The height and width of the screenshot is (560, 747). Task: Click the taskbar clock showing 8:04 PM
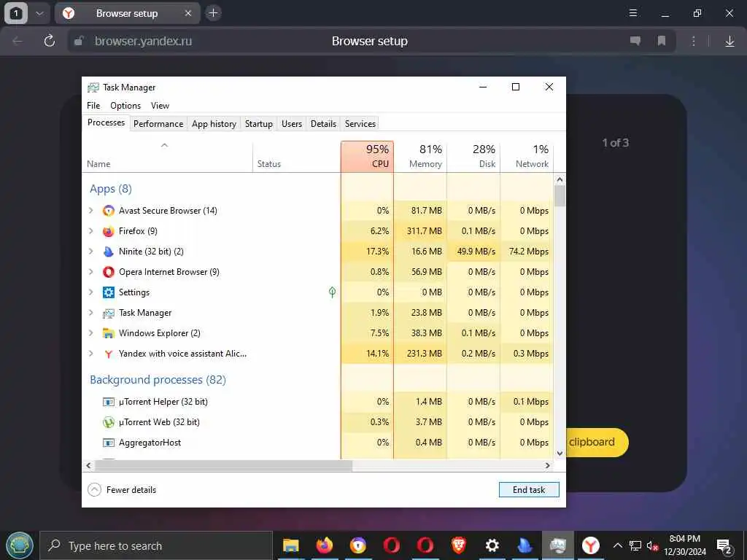[684, 545]
